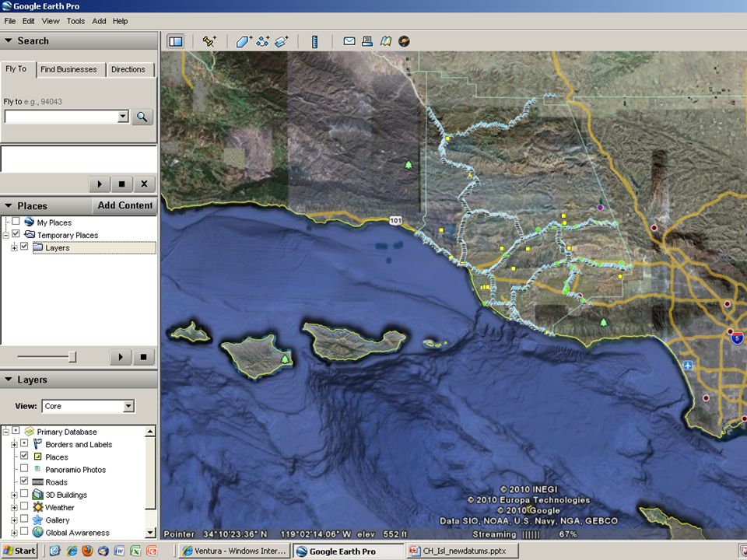Toggle the My Places checkbox
The image size is (747, 560).
tap(16, 221)
